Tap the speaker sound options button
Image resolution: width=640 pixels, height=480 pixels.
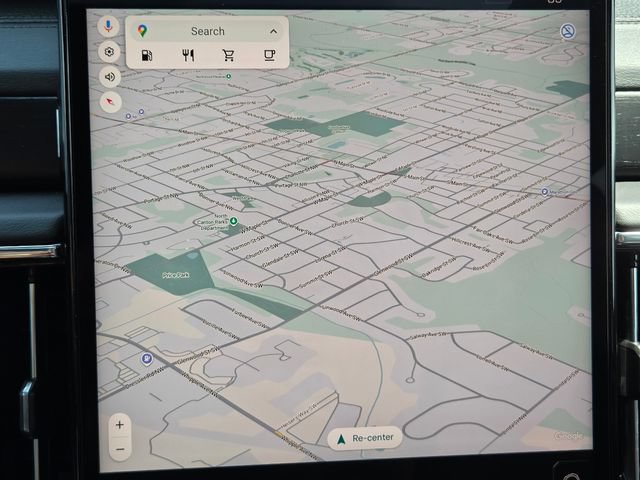click(x=110, y=77)
